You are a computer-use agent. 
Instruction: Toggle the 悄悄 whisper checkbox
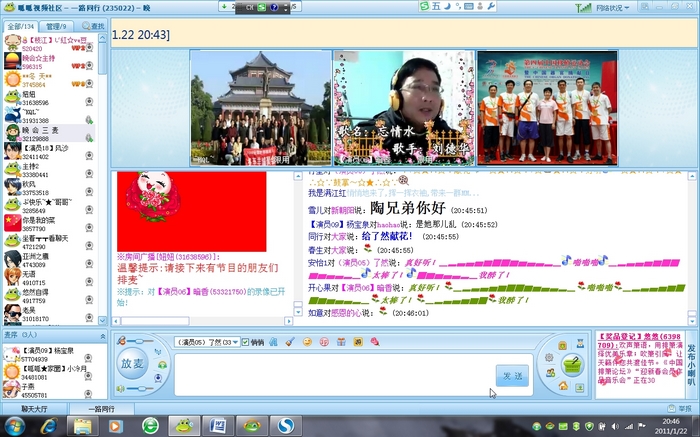click(x=245, y=342)
